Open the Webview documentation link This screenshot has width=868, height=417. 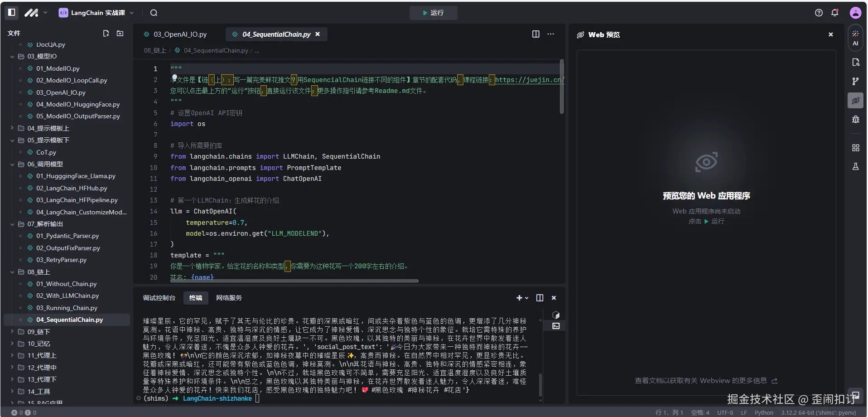pyautogui.click(x=705, y=381)
